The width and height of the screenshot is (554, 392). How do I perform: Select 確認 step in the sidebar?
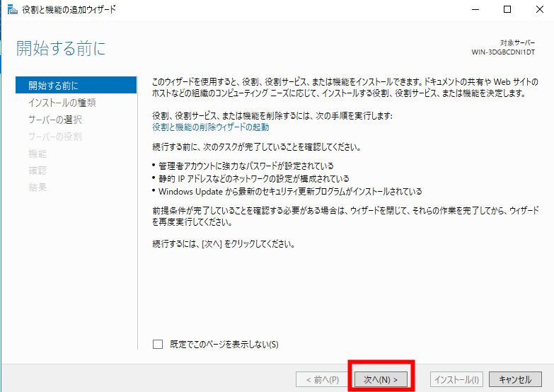(37, 171)
